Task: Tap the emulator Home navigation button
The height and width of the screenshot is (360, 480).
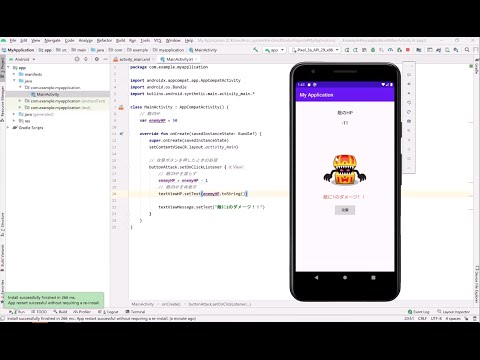Action: coord(345,277)
